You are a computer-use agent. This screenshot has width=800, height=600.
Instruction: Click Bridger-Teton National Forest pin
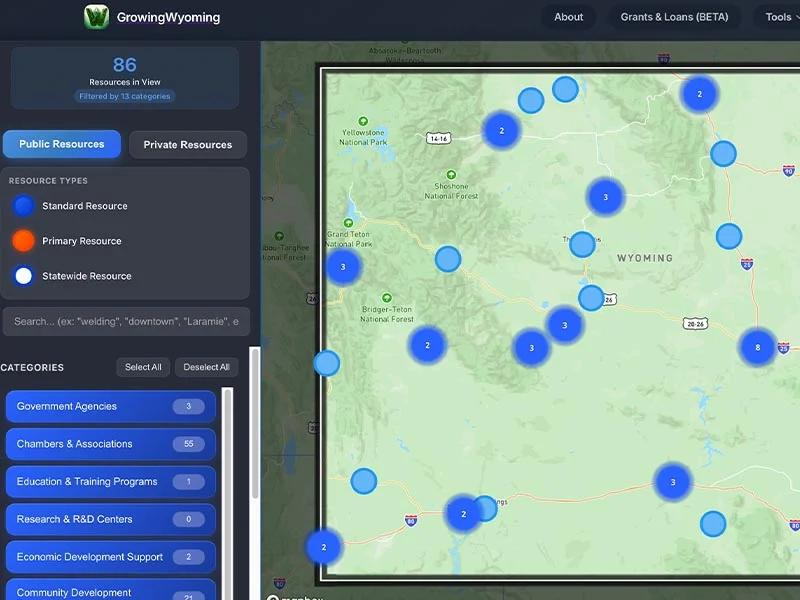(x=387, y=297)
